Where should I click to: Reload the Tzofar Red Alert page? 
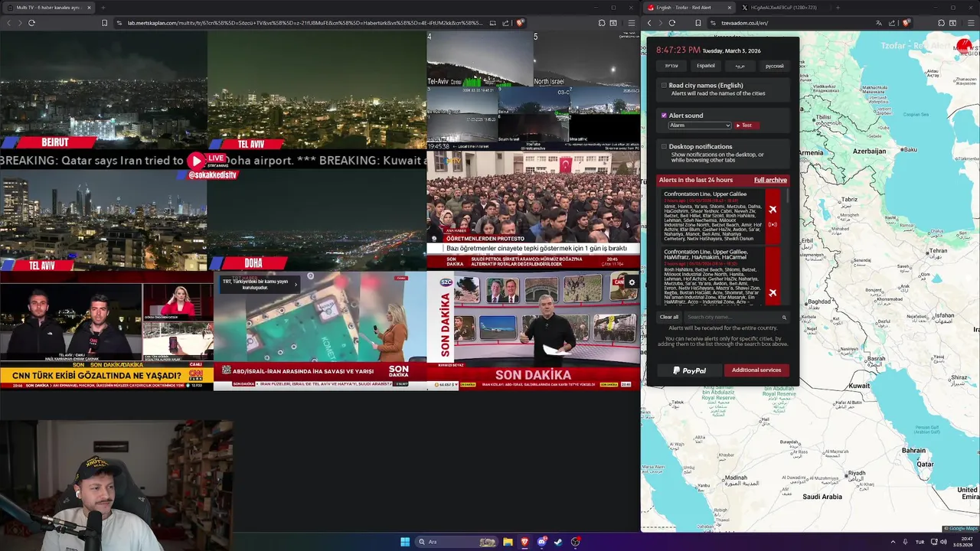pos(672,23)
